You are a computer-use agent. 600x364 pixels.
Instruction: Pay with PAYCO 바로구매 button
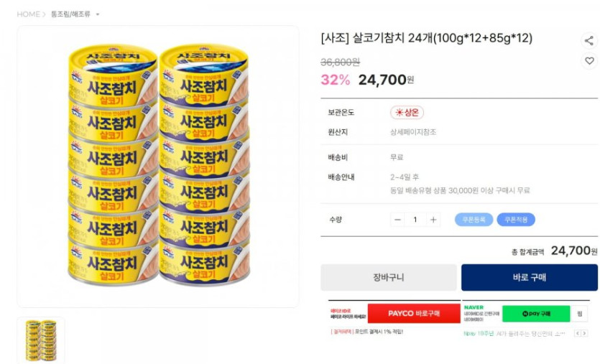[413, 314]
